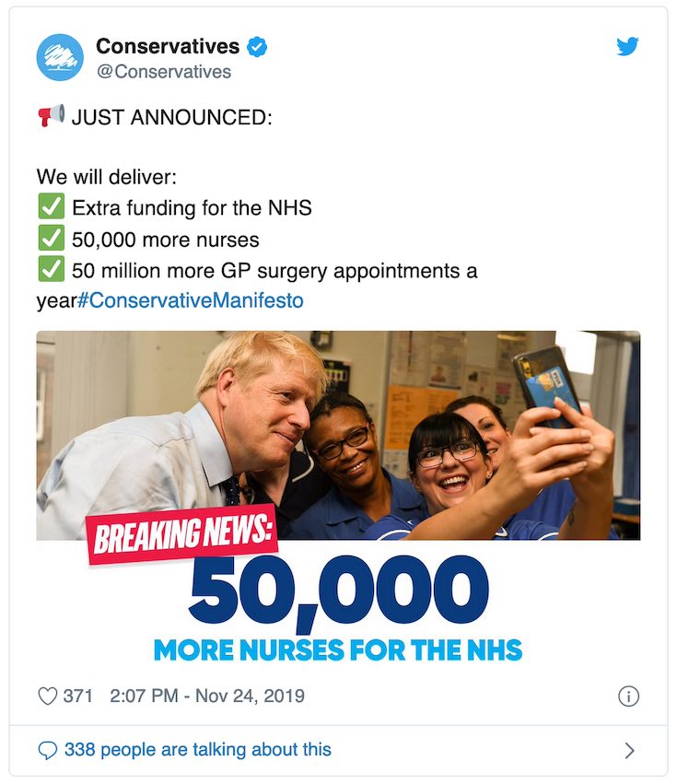Like the tweet with heart icon
The width and height of the screenshot is (677, 784).
point(48,696)
